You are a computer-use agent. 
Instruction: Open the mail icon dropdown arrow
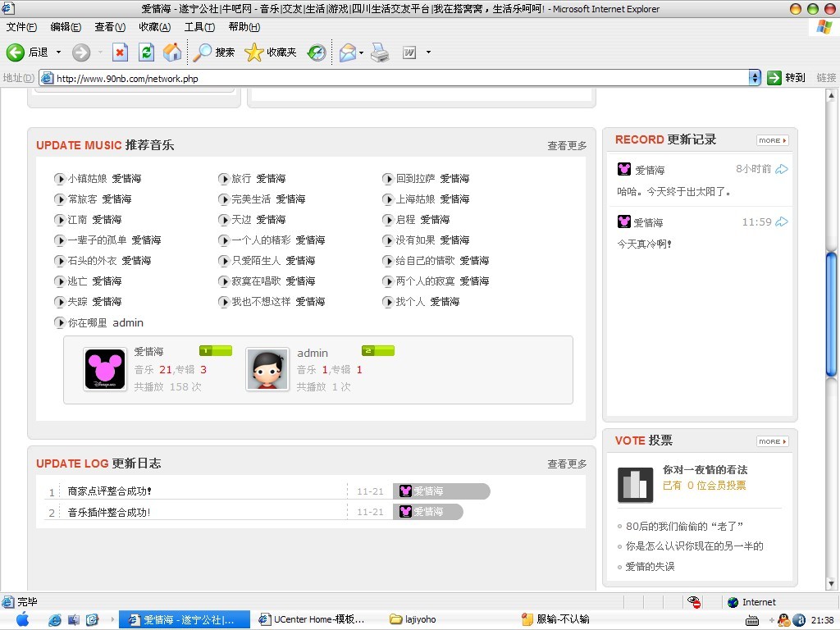coord(361,52)
